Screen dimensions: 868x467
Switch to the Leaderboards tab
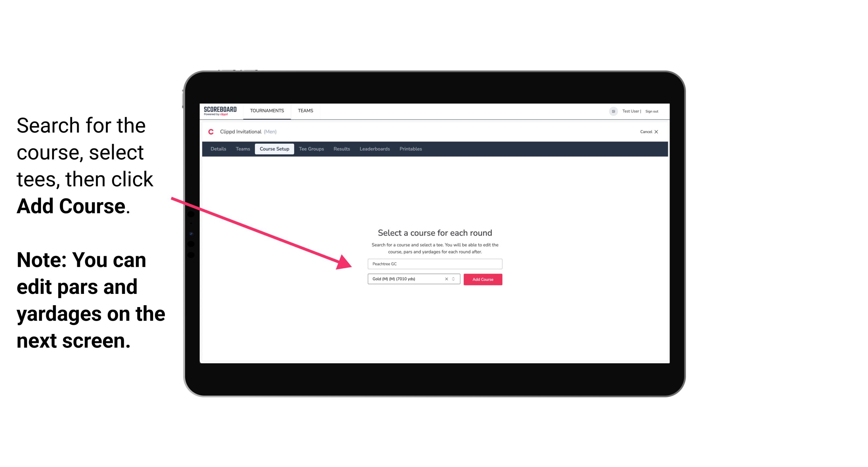click(374, 149)
